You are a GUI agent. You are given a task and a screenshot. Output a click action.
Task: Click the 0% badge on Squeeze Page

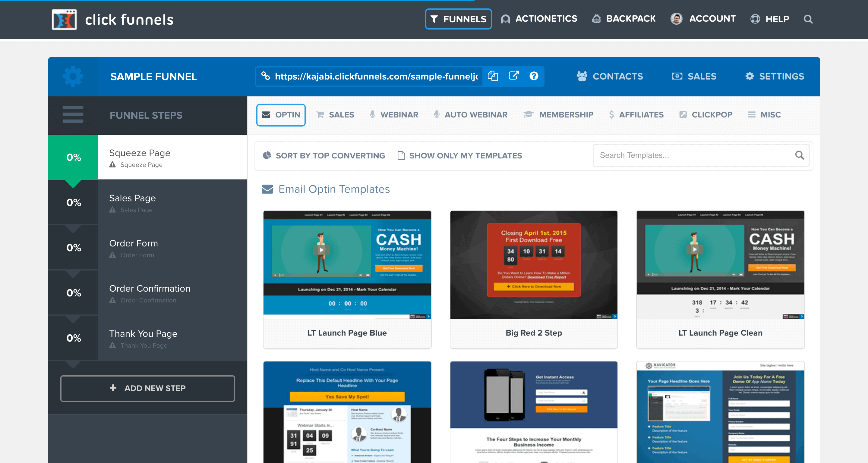point(74,157)
